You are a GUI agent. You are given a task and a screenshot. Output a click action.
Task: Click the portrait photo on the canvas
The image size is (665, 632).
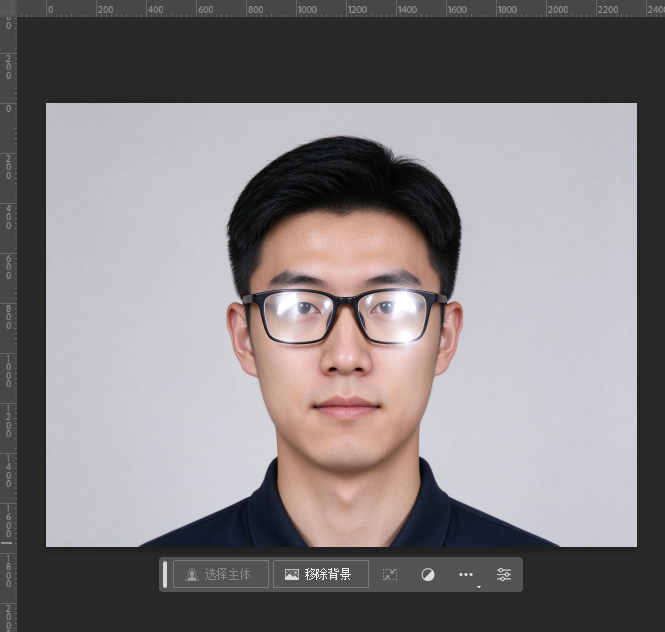341,325
